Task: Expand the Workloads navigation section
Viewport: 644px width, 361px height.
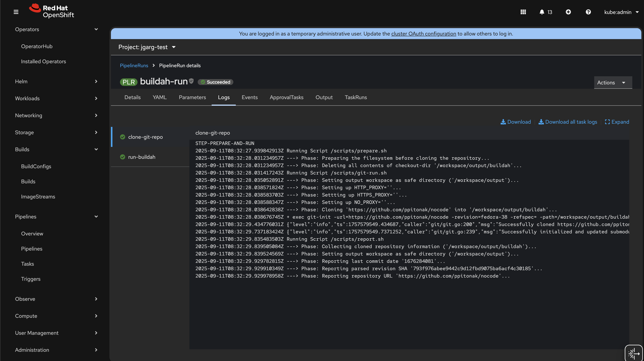Action: [56, 98]
